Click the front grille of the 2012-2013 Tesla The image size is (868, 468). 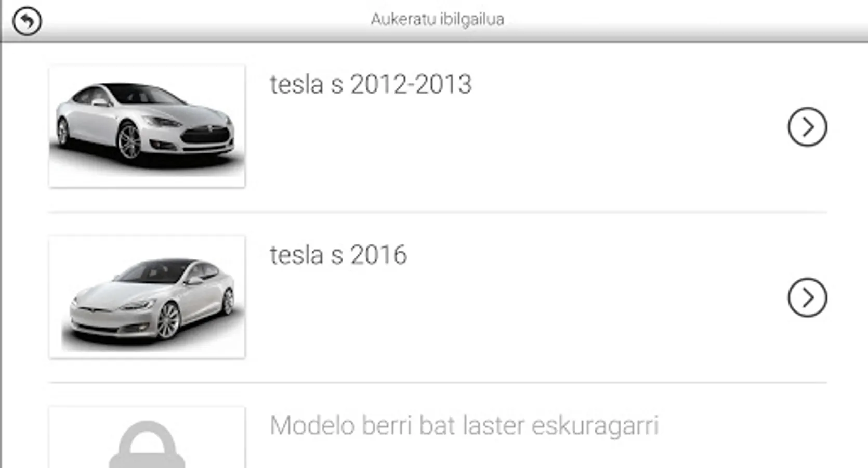(207, 136)
